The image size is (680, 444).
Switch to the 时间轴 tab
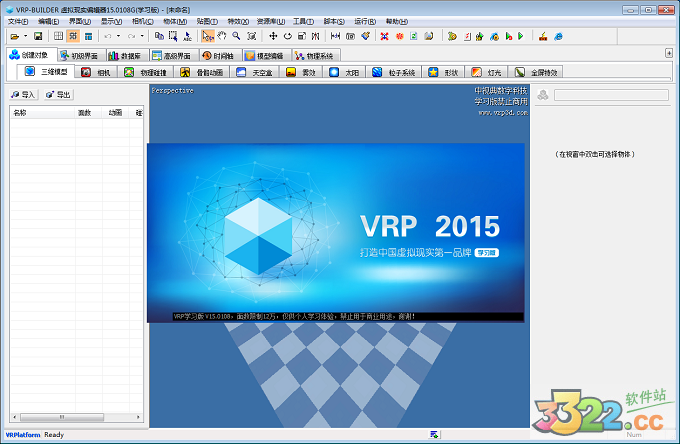point(219,56)
